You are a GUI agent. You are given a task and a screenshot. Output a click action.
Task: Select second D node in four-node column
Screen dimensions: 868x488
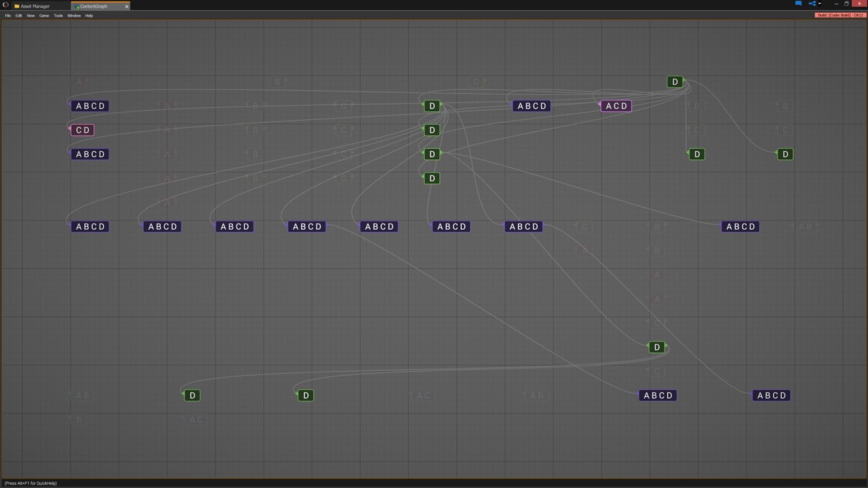(432, 130)
